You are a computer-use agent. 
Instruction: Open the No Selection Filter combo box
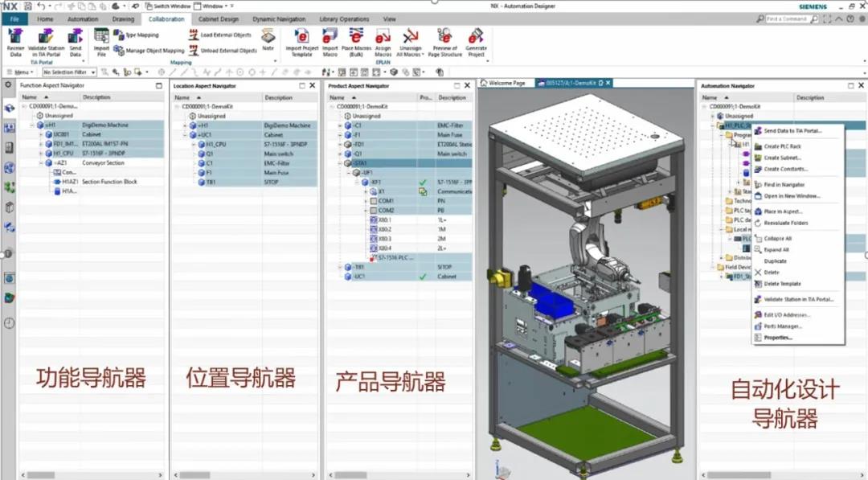click(x=69, y=72)
